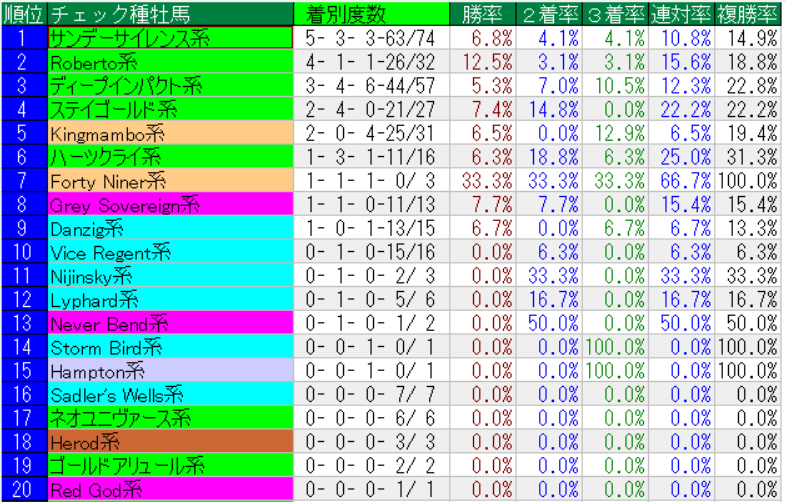The height and width of the screenshot is (502, 786).
Task: Click the ゴールドアリュール系 cell
Action: click(x=170, y=466)
